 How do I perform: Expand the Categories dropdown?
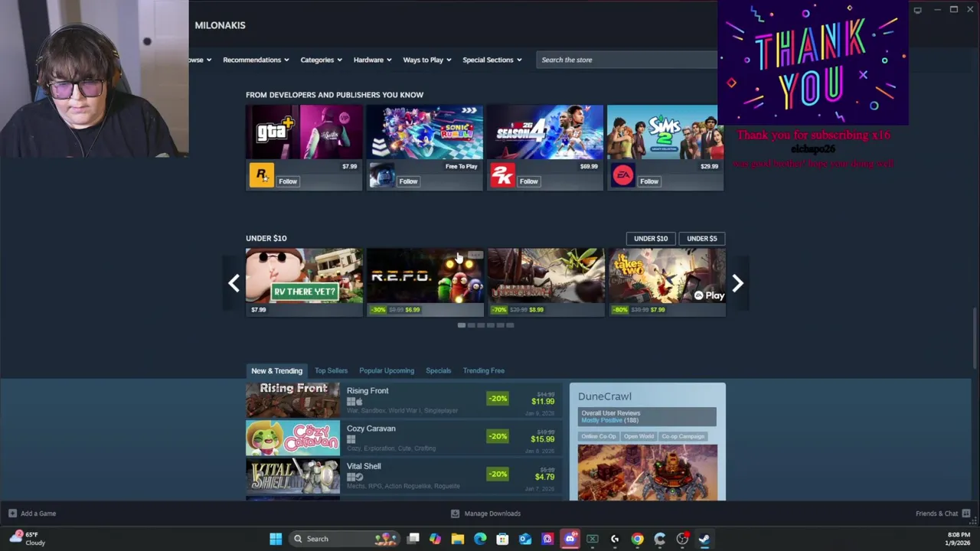tap(321, 60)
